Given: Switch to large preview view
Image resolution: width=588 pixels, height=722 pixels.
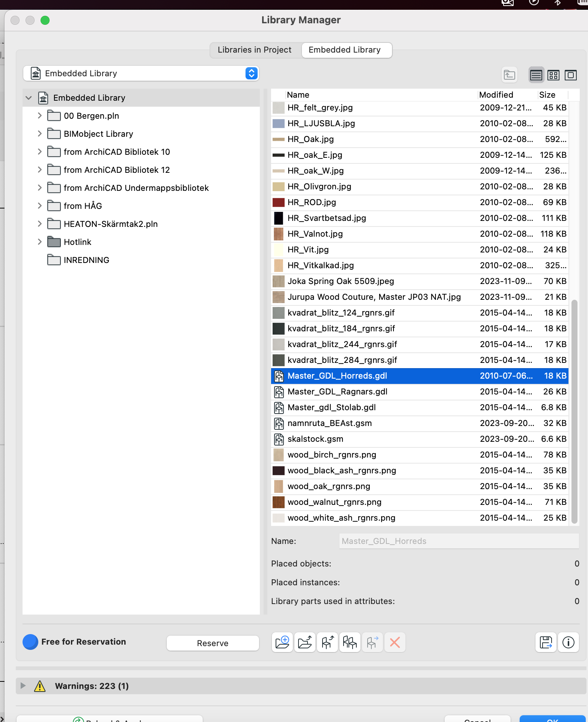Looking at the screenshot, I should (x=570, y=75).
